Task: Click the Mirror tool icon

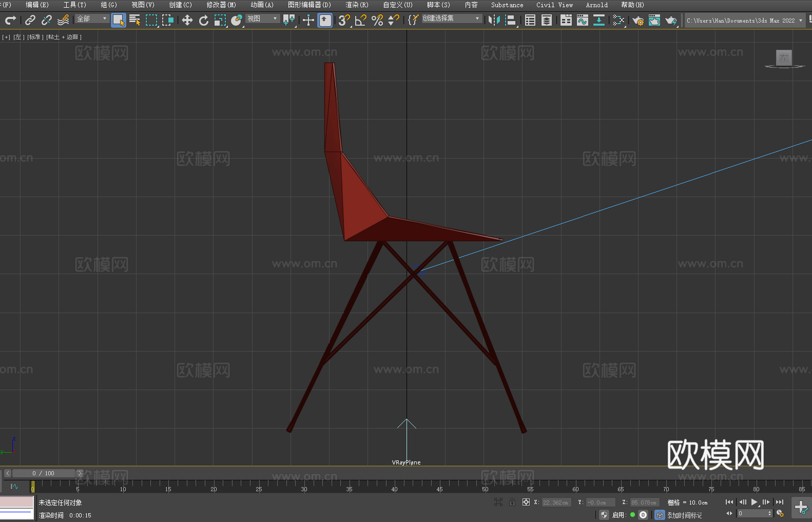Action: point(494,20)
